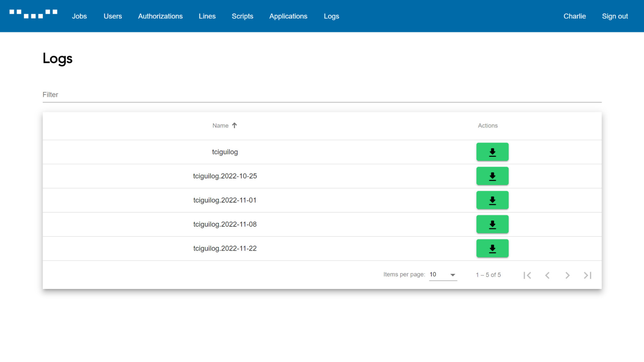Download tciguilog.2022-11-01 log file

click(x=492, y=200)
